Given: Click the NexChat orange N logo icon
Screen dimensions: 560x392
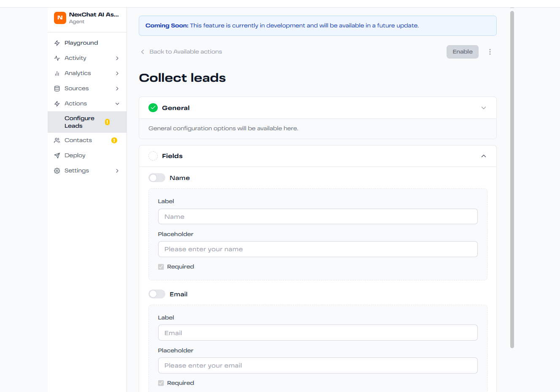Looking at the screenshot, I should tap(60, 18).
